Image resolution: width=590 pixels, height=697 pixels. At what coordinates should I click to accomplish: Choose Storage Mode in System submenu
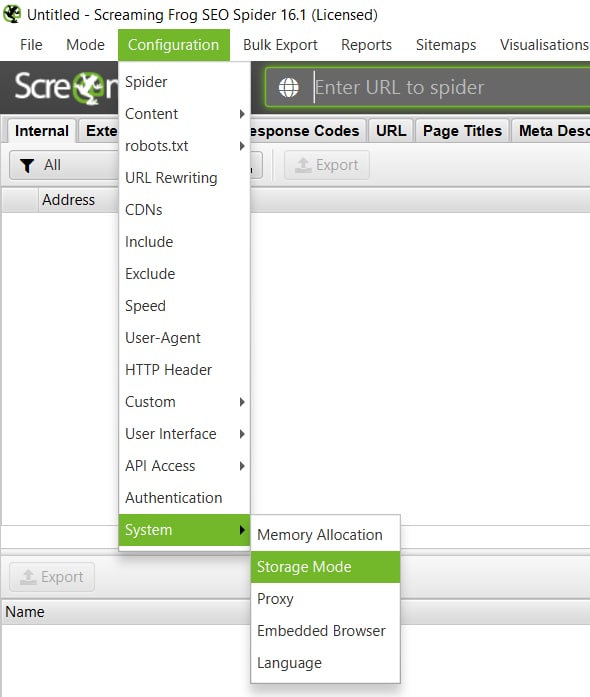coord(325,567)
